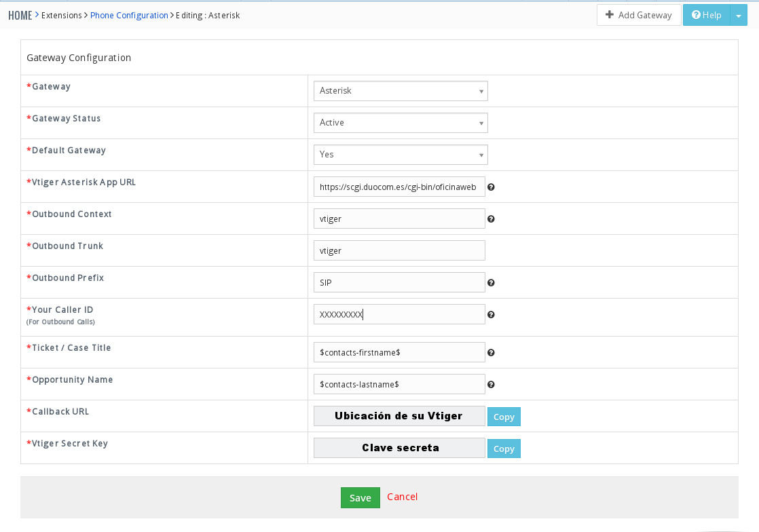Image resolution: width=759 pixels, height=532 pixels.
Task: Click help icon beside Vtiger Asterisk App URL
Action: tap(491, 187)
